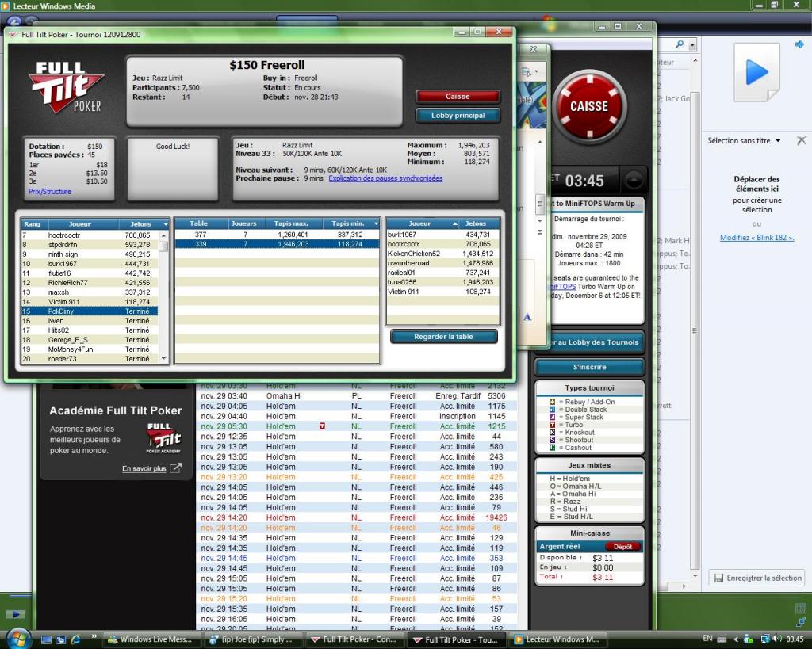Open the column dropdown on the Tapis min. header

[376, 223]
